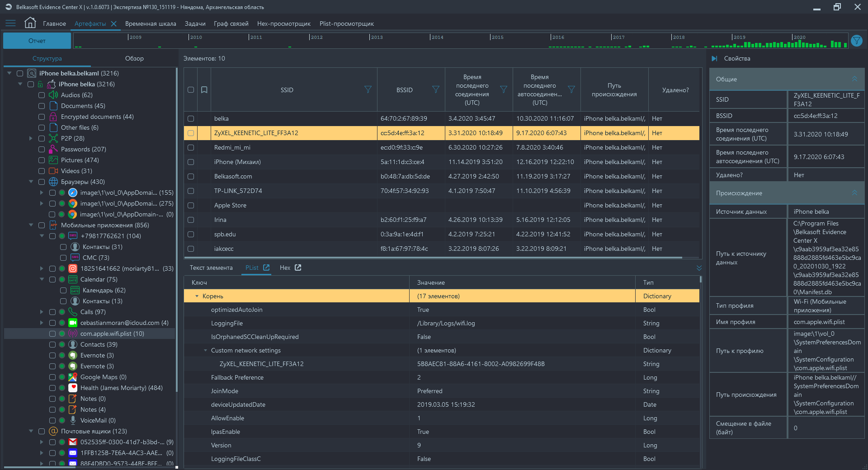Screen dimensions: 868x470
Task: Click the Instagram icon for 18251641662
Action: 73,268
